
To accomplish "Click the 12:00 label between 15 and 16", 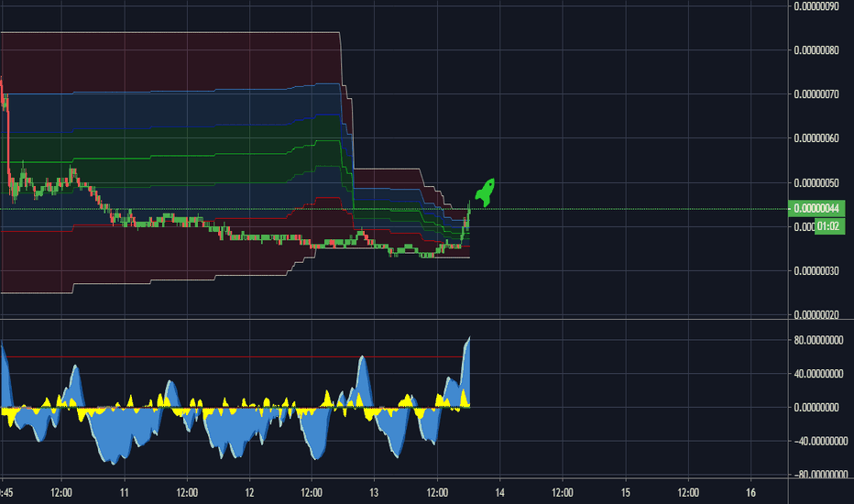I will (x=688, y=493).
